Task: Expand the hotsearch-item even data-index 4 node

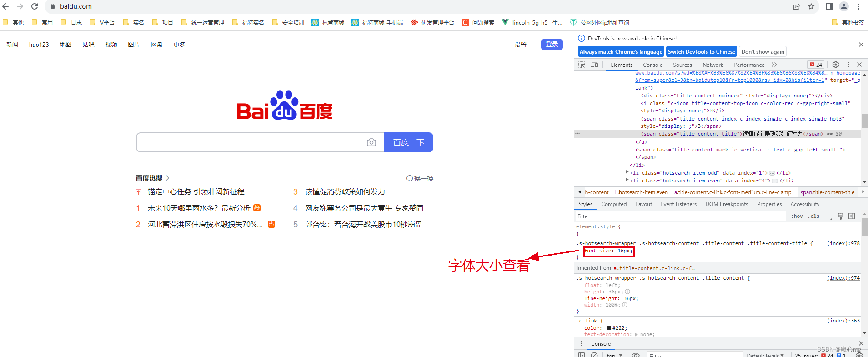Action: [x=627, y=180]
